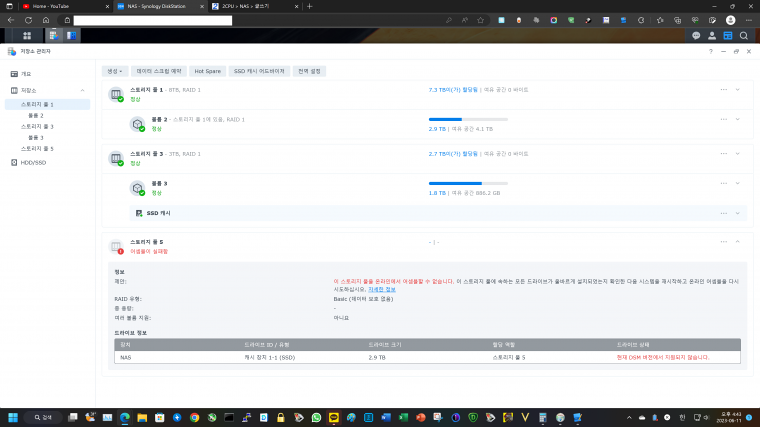Screen dimensions: 760x427
Task: Open 생성 dropdown button
Action: coord(115,71)
